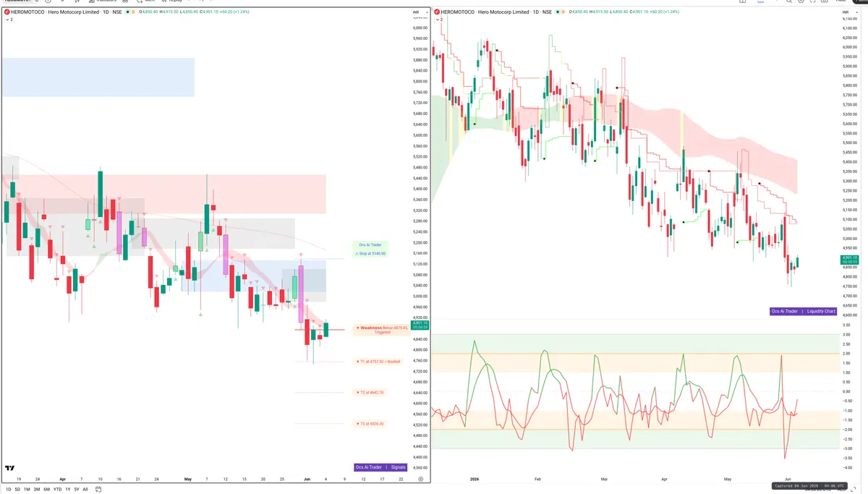
Task: Select the 3M date range
Action: [36, 489]
